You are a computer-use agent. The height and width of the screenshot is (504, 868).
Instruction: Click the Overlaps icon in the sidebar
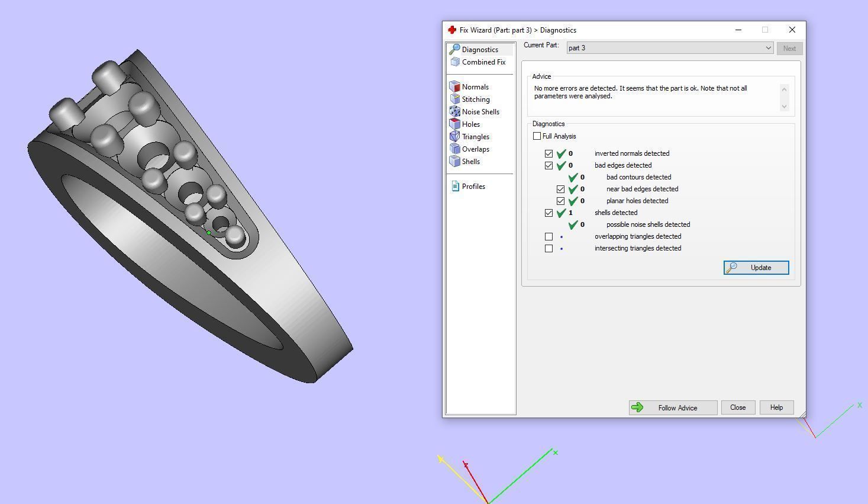coord(454,149)
